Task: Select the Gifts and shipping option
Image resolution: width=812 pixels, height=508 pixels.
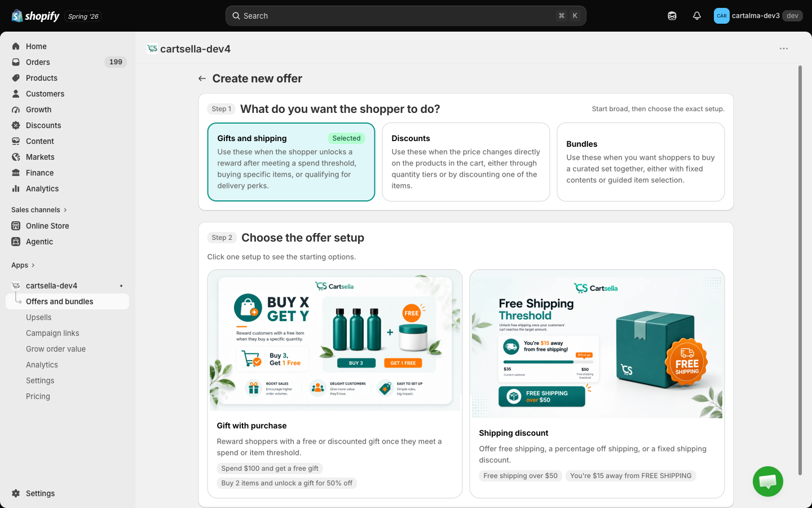Action: point(291,162)
